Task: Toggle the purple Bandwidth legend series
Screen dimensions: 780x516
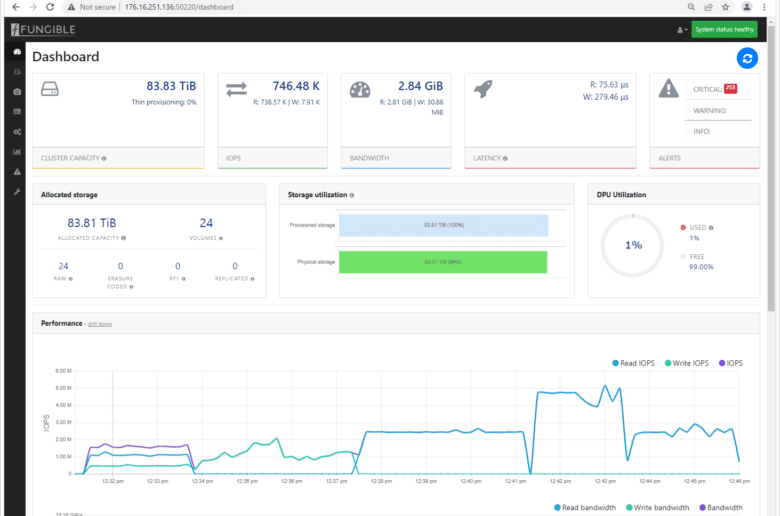Action: 721,508
